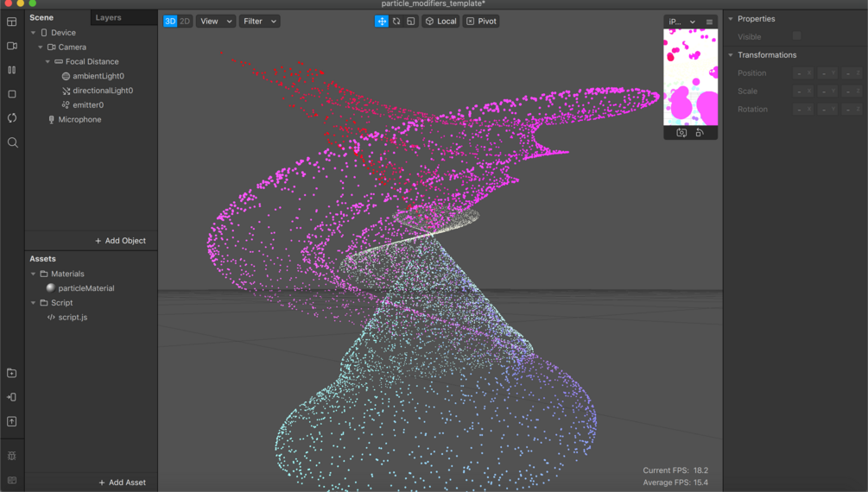Click Add Object button

pyautogui.click(x=120, y=241)
